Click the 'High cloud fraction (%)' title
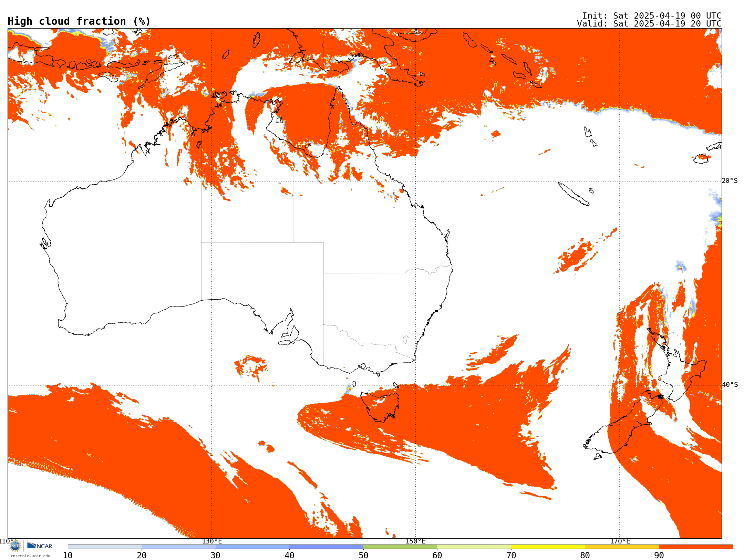This screenshot has width=744, height=560. pyautogui.click(x=79, y=21)
